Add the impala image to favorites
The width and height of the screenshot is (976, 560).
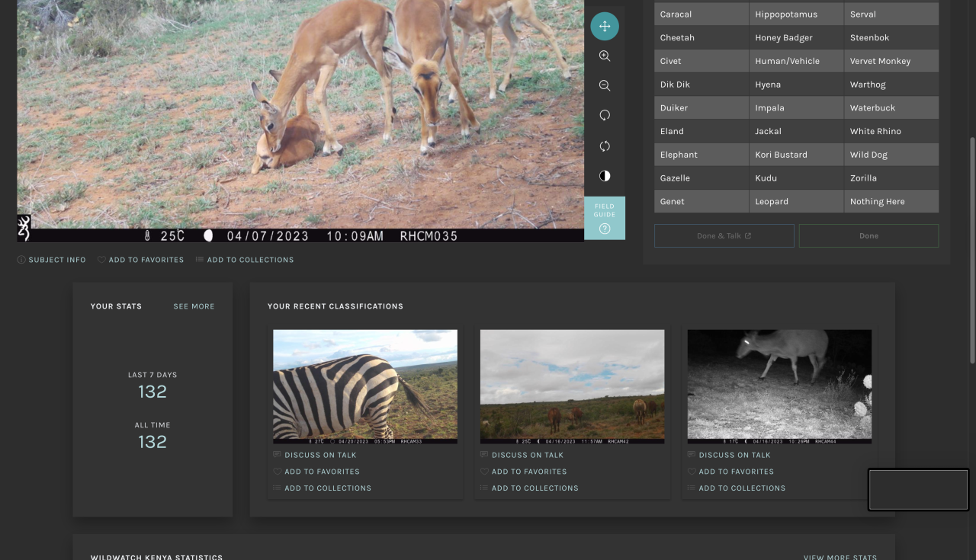click(140, 260)
